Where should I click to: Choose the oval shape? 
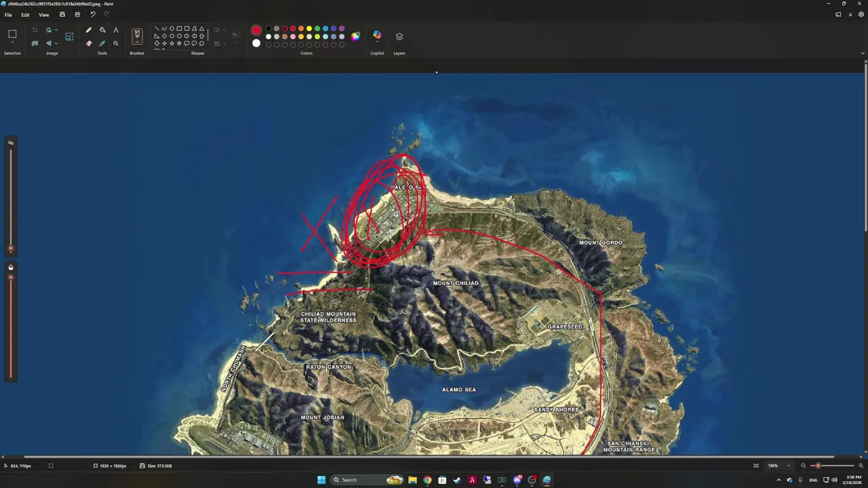pos(172,28)
